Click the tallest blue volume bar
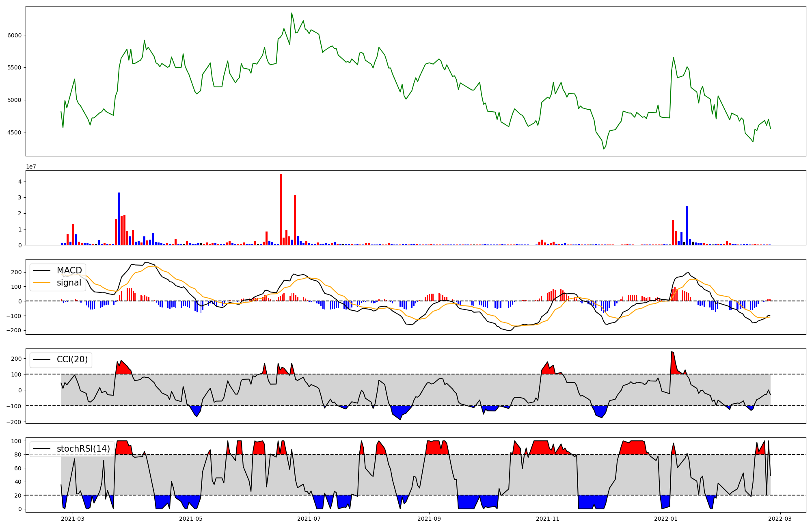Viewport: 812px width, 528px height. tap(119, 219)
